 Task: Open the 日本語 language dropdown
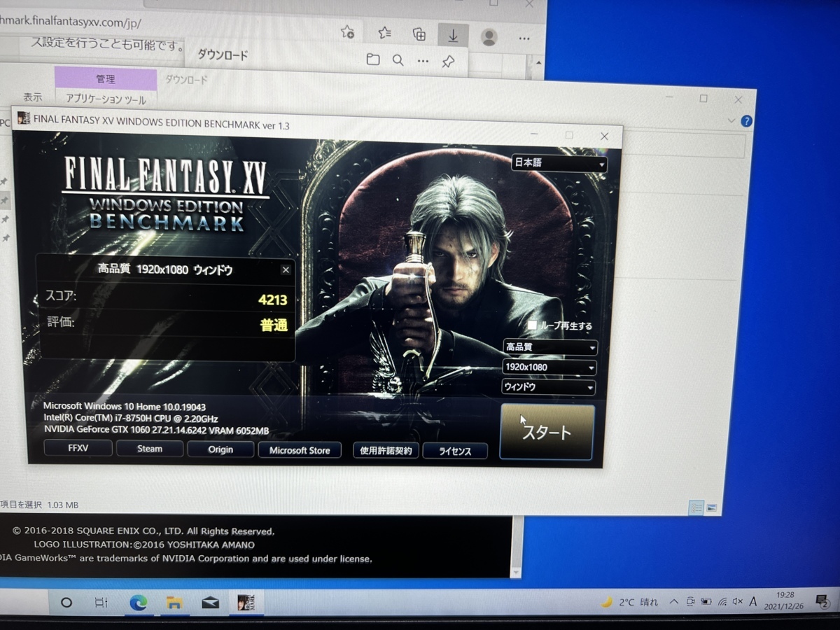click(559, 163)
